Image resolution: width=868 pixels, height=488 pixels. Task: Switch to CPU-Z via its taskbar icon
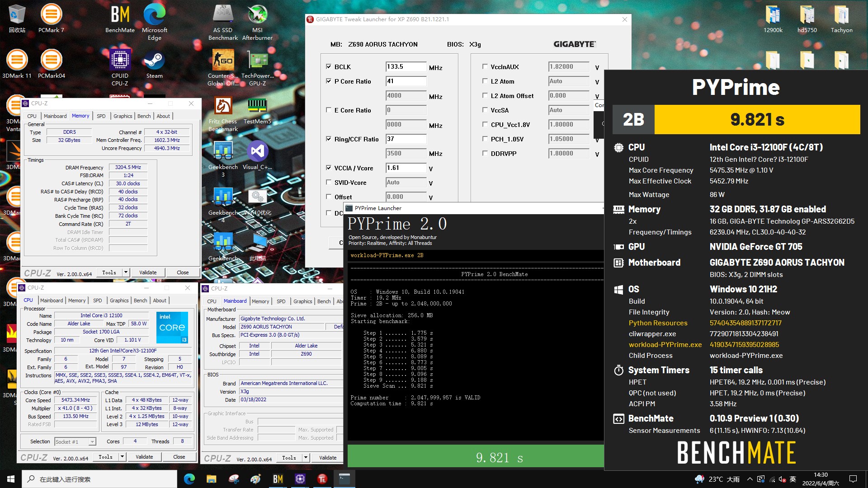[300, 479]
